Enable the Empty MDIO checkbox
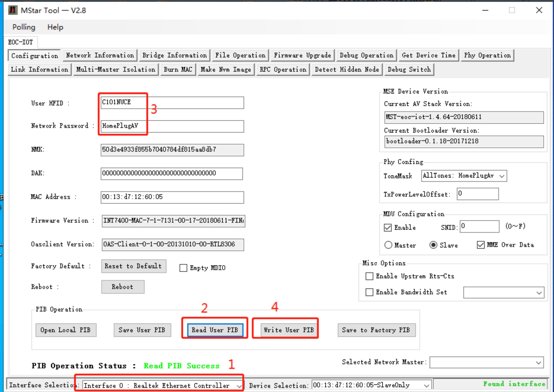This screenshot has height=392, width=554. 183,268
